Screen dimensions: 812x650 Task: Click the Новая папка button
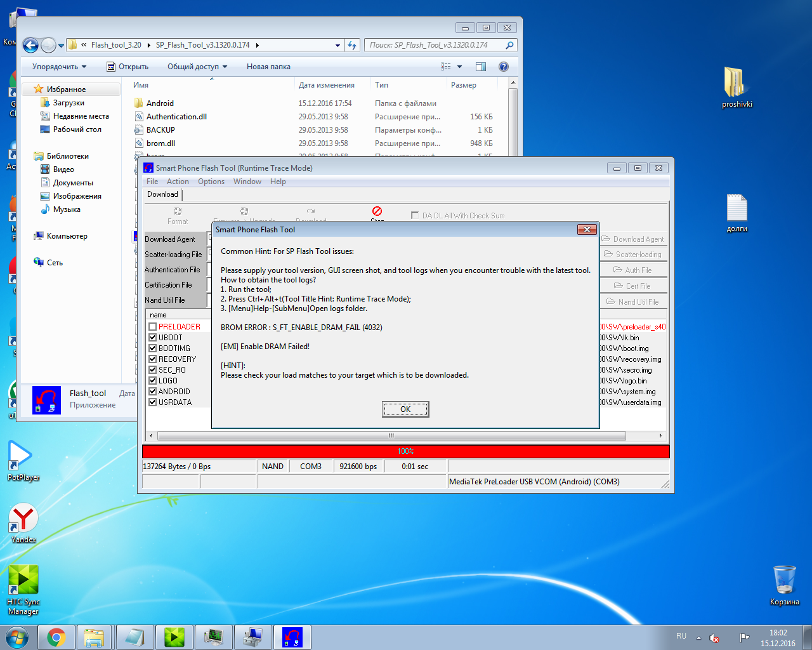268,67
